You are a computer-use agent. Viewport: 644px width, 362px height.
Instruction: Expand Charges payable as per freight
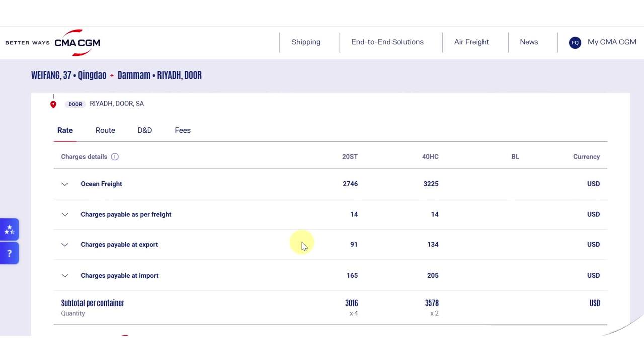click(x=65, y=215)
